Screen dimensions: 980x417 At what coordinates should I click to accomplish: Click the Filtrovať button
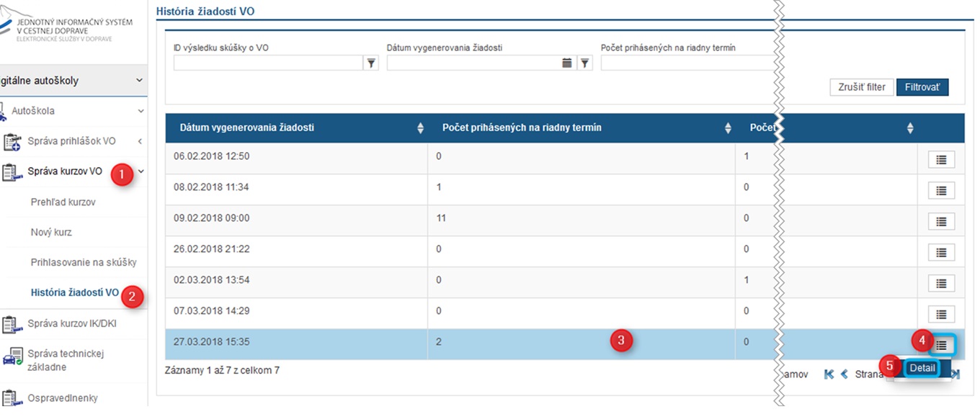(x=922, y=87)
